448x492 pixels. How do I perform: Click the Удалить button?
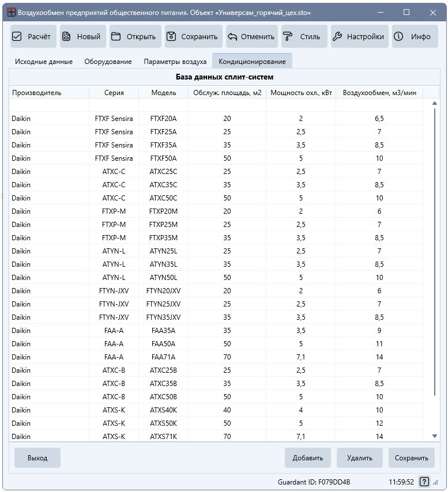click(359, 458)
